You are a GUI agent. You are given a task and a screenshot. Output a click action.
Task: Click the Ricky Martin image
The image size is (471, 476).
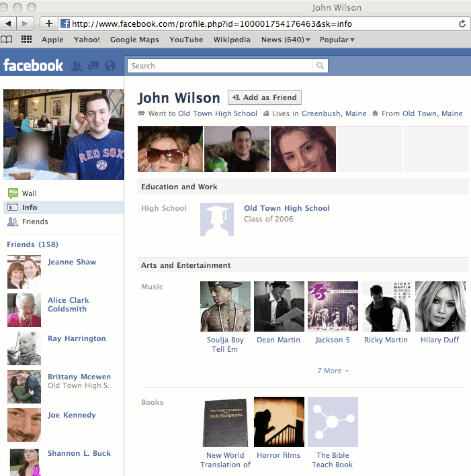[386, 306]
